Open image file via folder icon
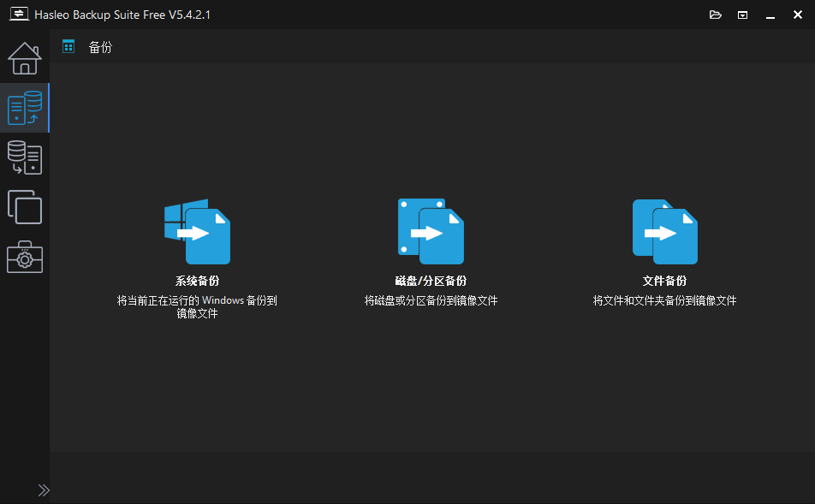This screenshot has height=504, width=815. click(x=716, y=15)
